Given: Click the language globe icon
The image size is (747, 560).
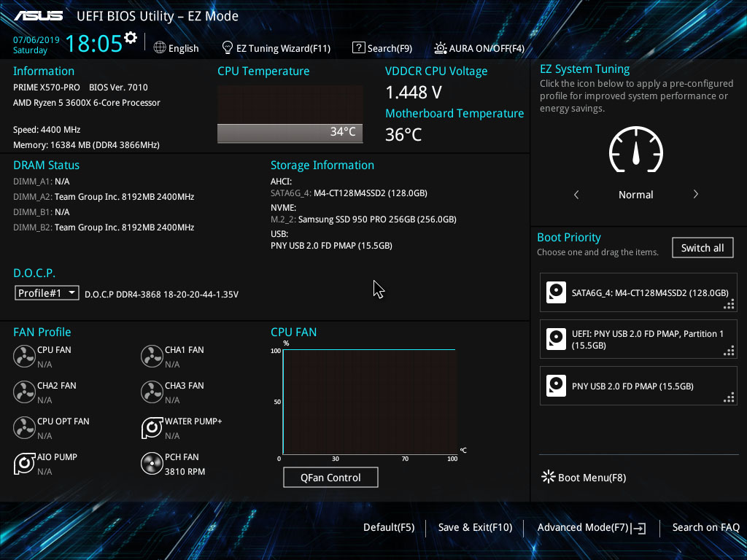Looking at the screenshot, I should tap(160, 47).
